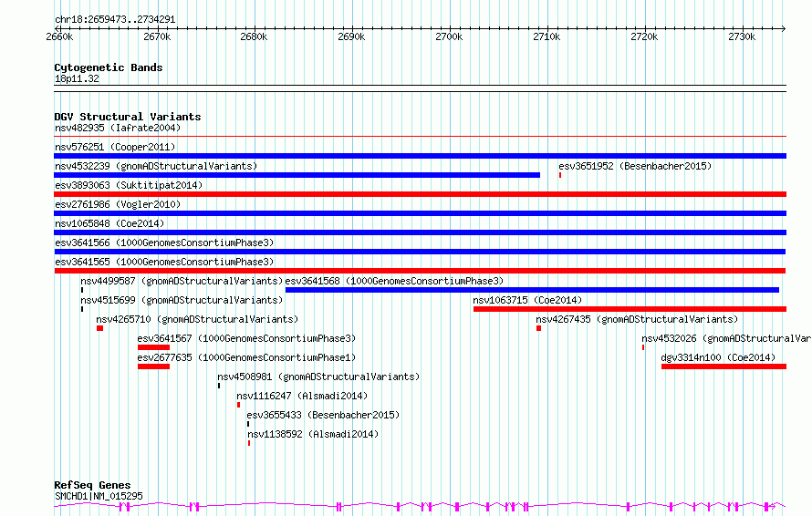This screenshot has height=516, width=812.
Task: Select the nsv4265710 small red marker
Action: [100, 328]
